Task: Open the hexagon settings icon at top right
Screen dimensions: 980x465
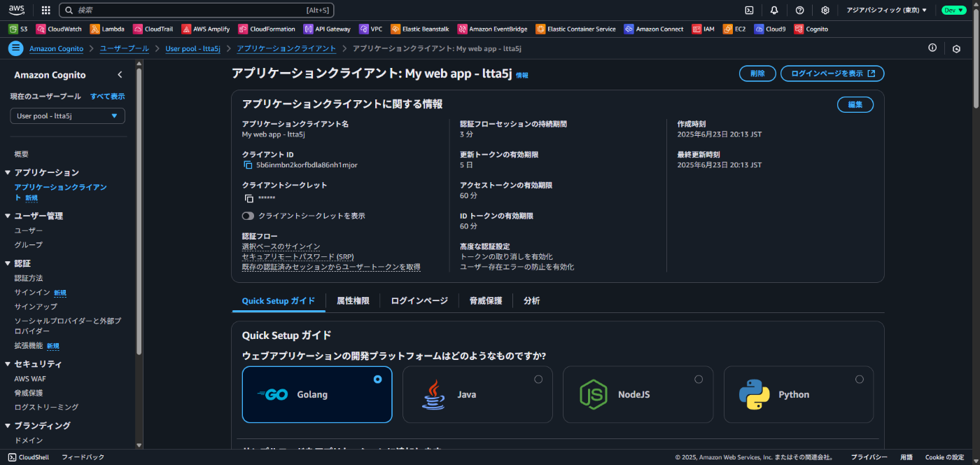Action: [x=956, y=48]
